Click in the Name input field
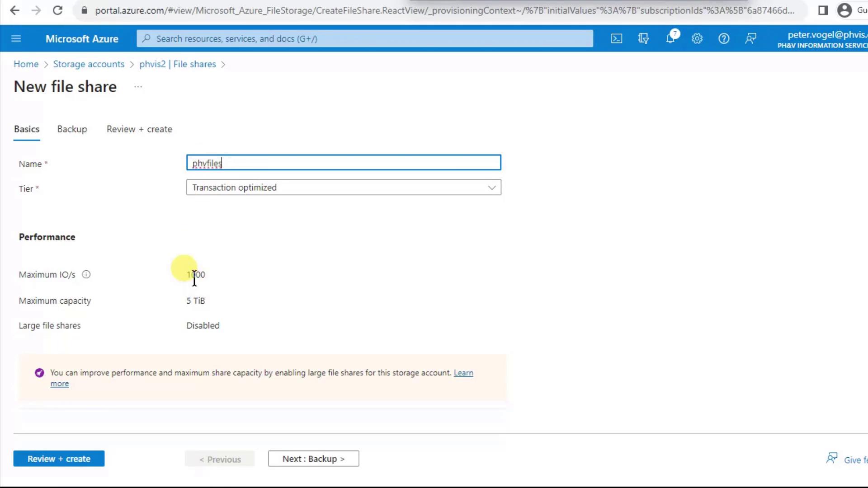The height and width of the screenshot is (488, 868). 344,163
